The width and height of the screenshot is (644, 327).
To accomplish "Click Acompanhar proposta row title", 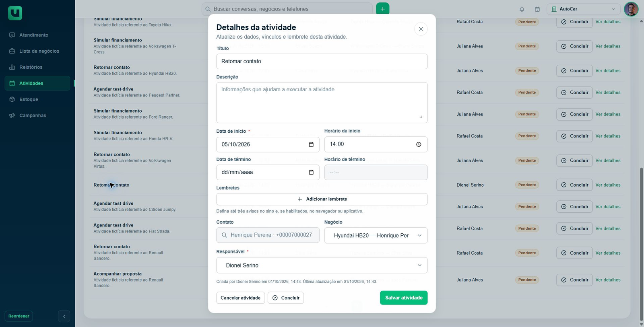I will tap(118, 274).
